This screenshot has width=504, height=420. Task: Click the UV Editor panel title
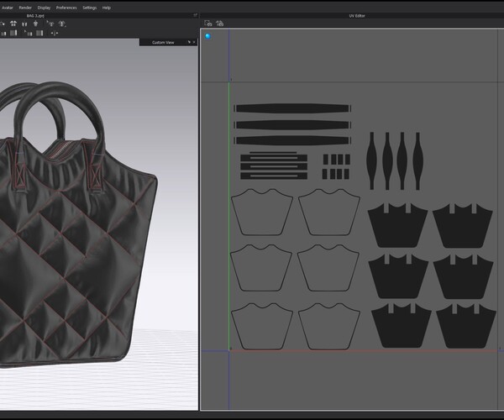point(357,15)
